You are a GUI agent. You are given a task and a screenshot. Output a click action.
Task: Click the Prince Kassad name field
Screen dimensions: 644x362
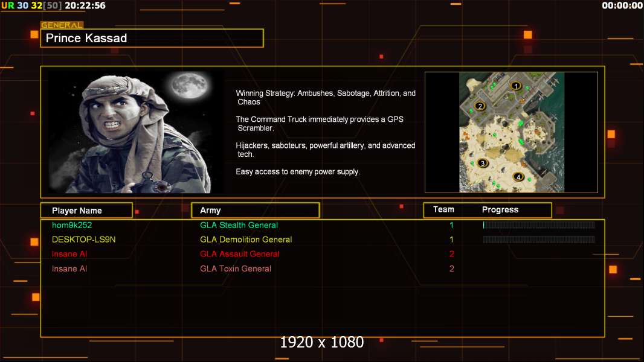[152, 39]
